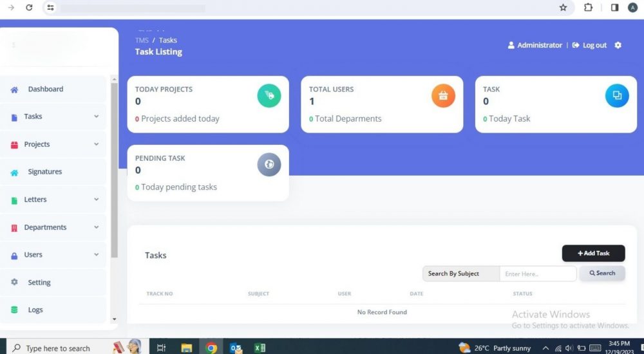The width and height of the screenshot is (644, 354).
Task: Click the Log out link
Action: 590,45
